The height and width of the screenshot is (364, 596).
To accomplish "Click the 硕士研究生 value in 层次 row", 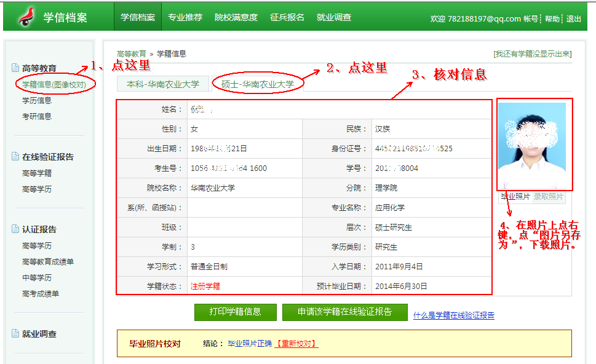I will click(x=394, y=228).
